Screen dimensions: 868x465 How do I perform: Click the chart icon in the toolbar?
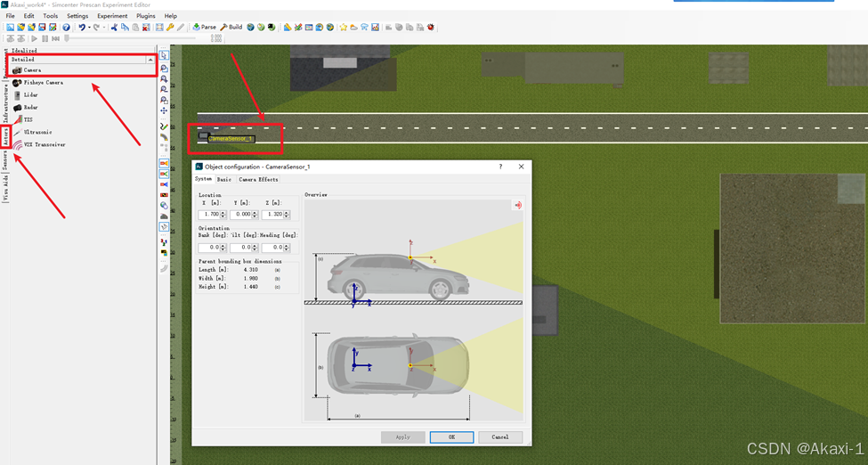[376, 27]
